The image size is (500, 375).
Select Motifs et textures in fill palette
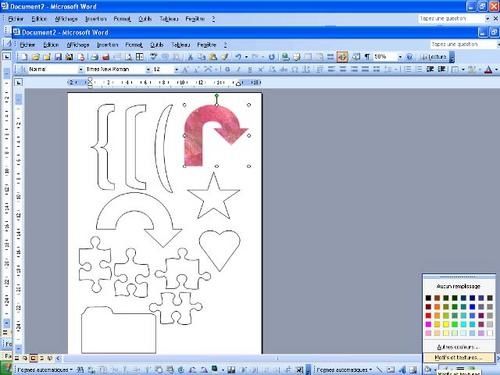[458, 357]
